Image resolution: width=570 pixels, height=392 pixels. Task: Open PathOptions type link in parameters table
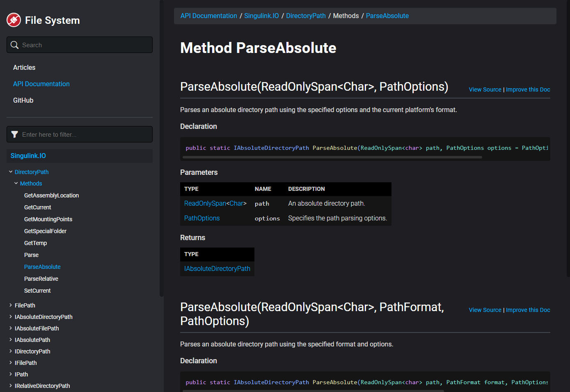pos(202,218)
